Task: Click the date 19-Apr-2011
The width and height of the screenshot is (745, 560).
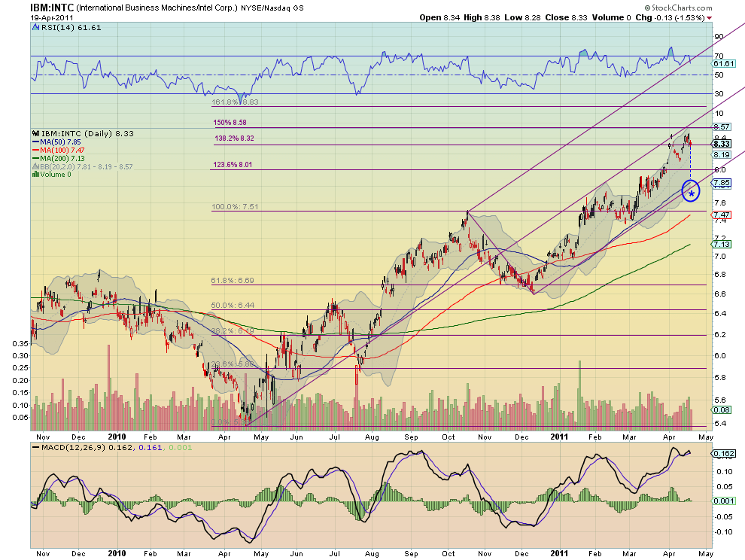Action: [x=52, y=17]
